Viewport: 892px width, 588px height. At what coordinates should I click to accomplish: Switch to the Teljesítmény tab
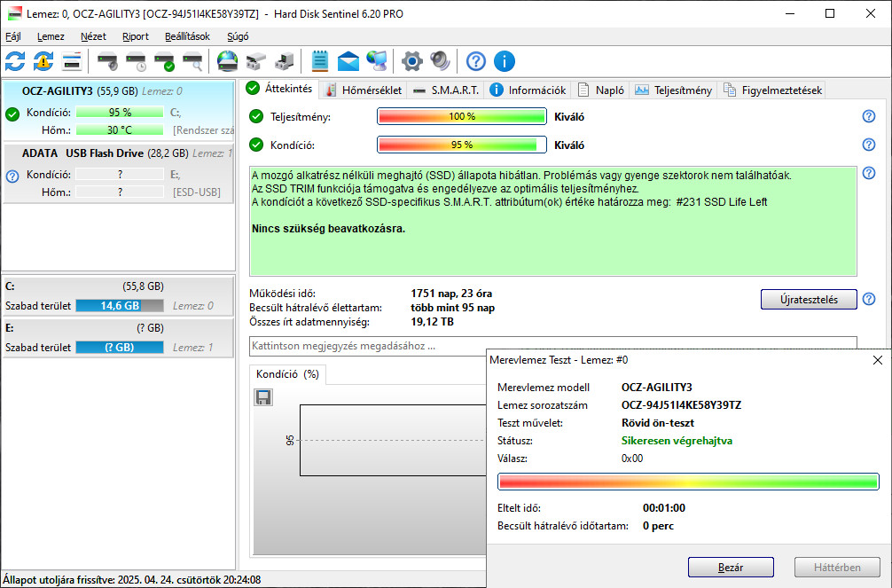pos(673,90)
